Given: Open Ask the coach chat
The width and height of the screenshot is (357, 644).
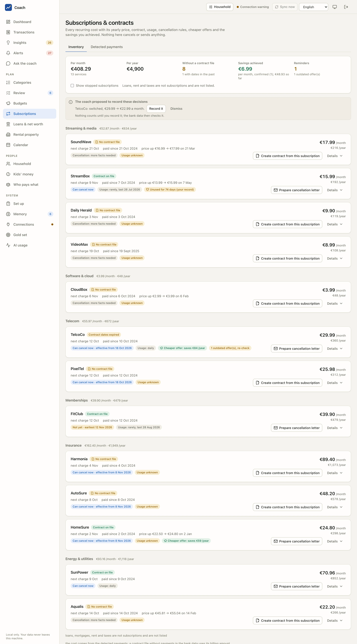Looking at the screenshot, I should click(30, 64).
